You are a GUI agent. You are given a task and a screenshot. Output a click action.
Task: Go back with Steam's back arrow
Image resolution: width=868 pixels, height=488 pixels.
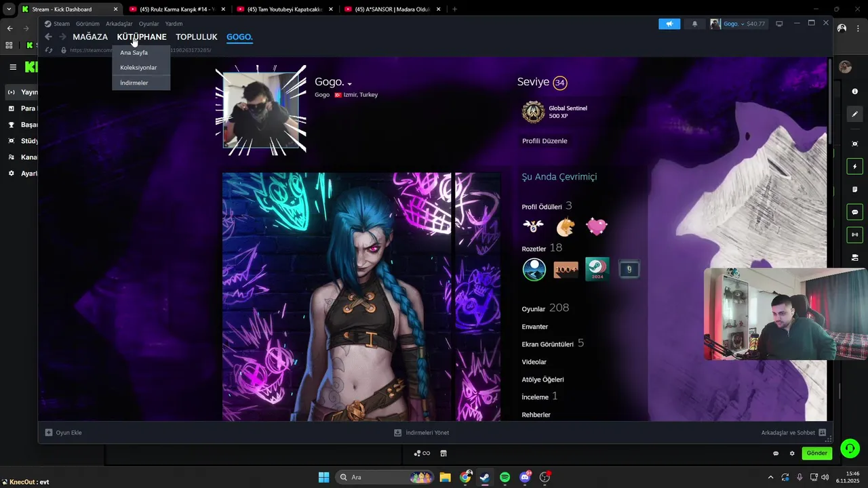coord(48,37)
